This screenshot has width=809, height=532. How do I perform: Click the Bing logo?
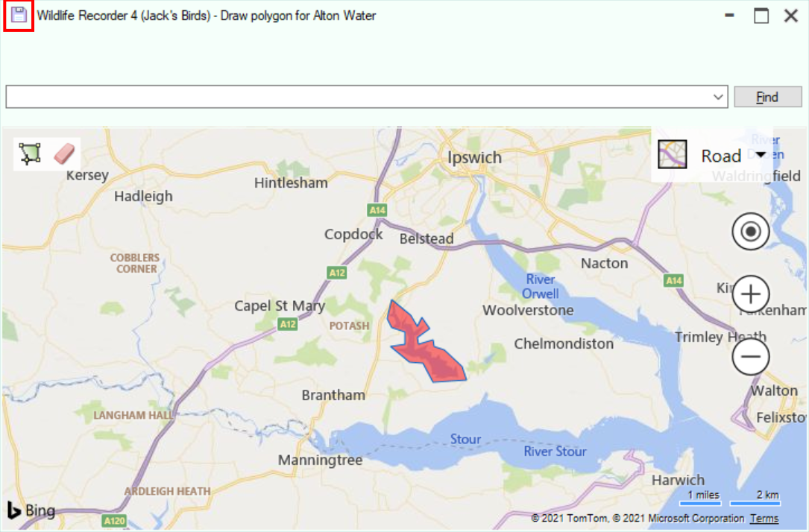tap(31, 510)
